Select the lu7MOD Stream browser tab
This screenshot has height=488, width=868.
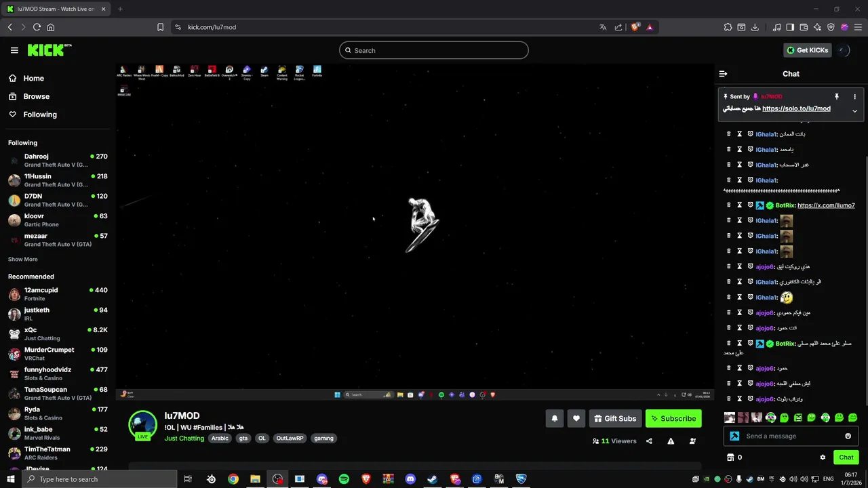click(57, 9)
